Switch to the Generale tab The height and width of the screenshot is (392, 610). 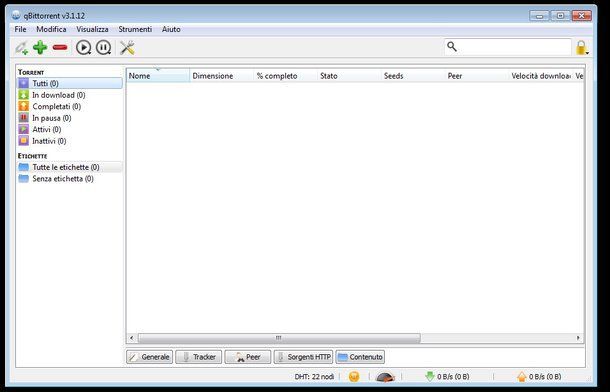(149, 357)
